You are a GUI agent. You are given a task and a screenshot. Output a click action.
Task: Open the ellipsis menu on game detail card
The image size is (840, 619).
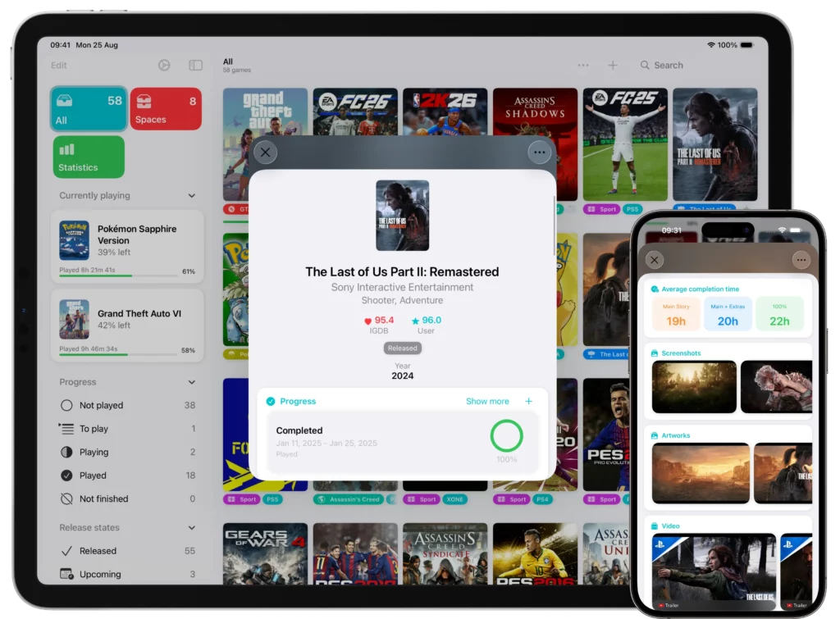(539, 152)
